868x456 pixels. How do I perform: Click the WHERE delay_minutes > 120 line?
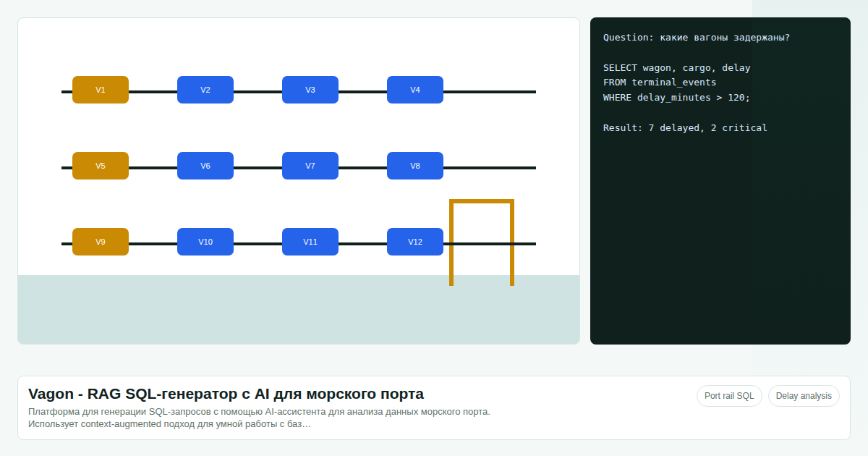coord(677,98)
